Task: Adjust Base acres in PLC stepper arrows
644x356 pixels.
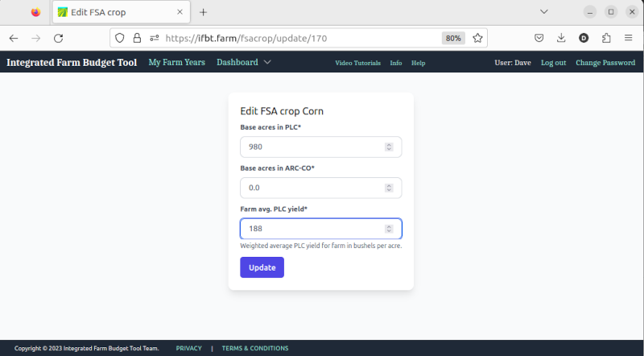Action: click(x=389, y=147)
